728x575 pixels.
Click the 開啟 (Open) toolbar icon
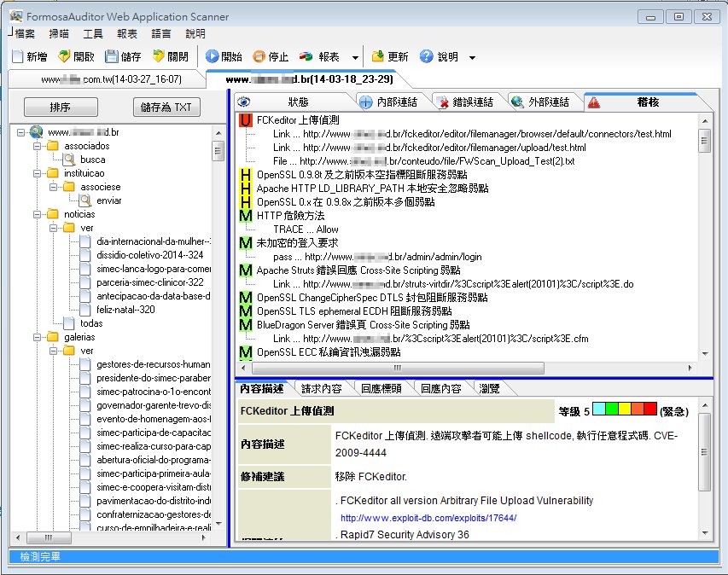coord(65,57)
